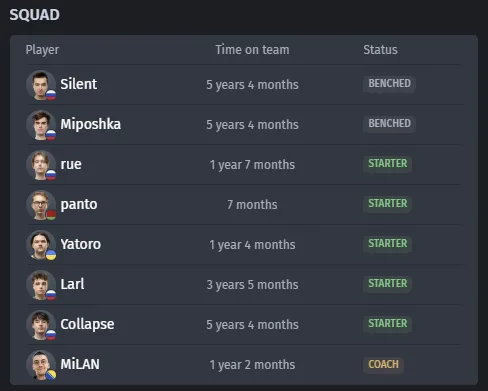Click the Ukraine flag on Yatoro
Image resolution: width=488 pixels, height=391 pixels.
click(51, 255)
